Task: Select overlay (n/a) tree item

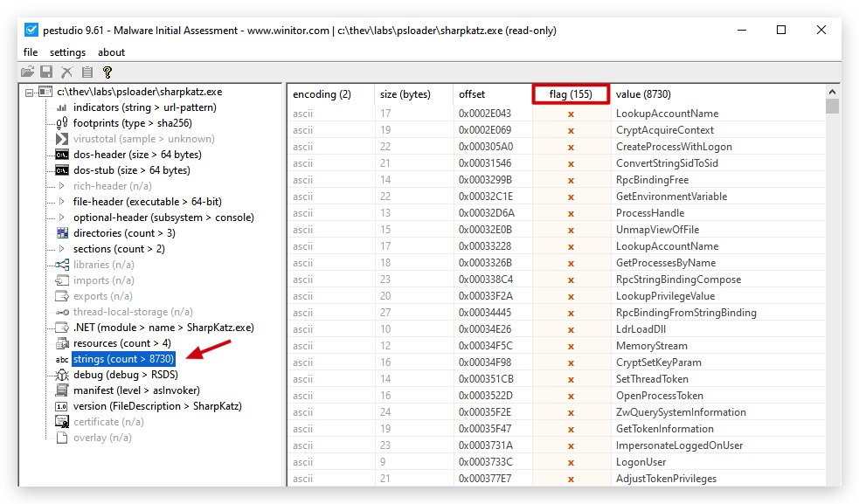Action: pyautogui.click(x=102, y=438)
